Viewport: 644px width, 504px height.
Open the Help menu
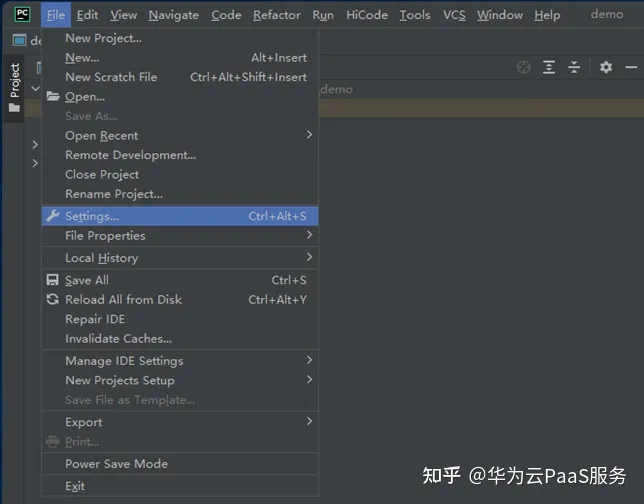(547, 15)
